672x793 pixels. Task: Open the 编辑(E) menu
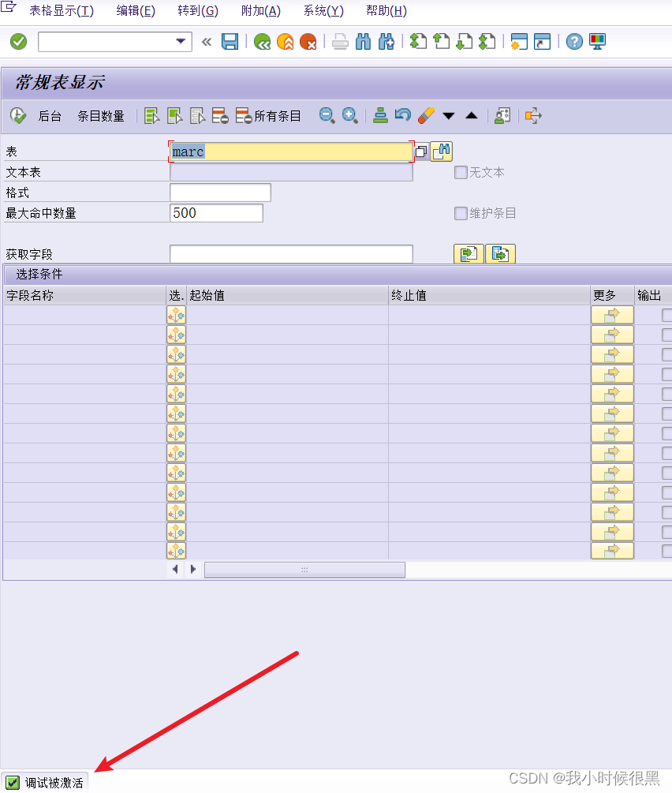pos(136,10)
